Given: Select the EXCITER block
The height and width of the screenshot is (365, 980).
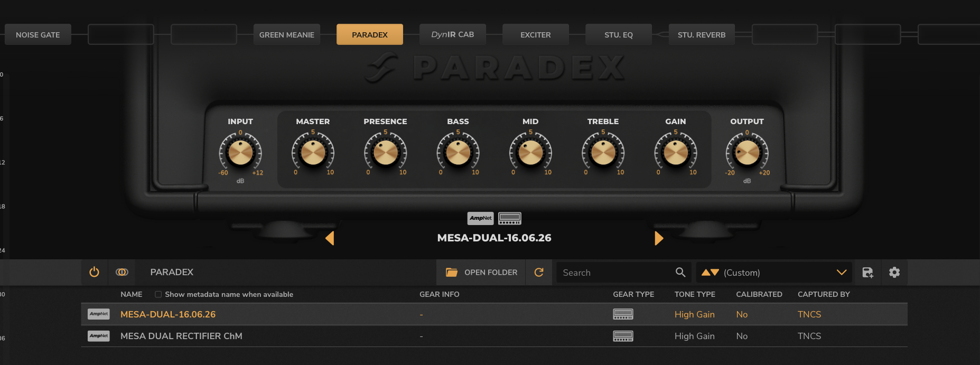Looking at the screenshot, I should click(536, 34).
